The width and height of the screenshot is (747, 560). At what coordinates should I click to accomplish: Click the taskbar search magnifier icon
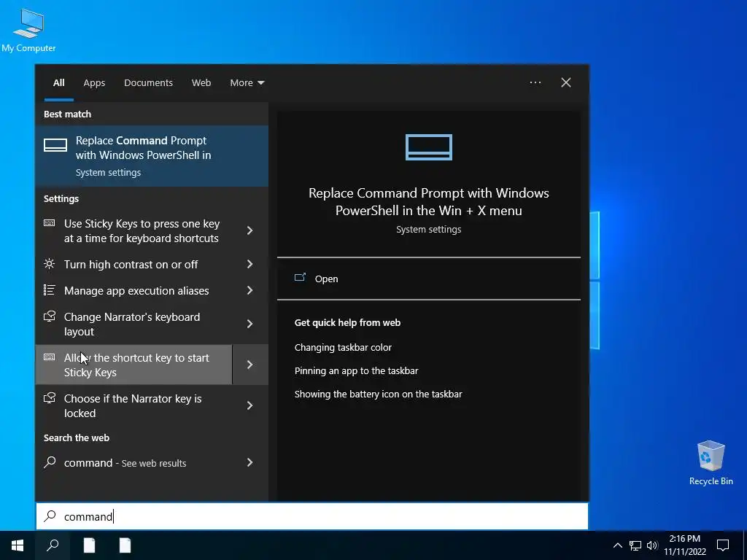(x=53, y=545)
